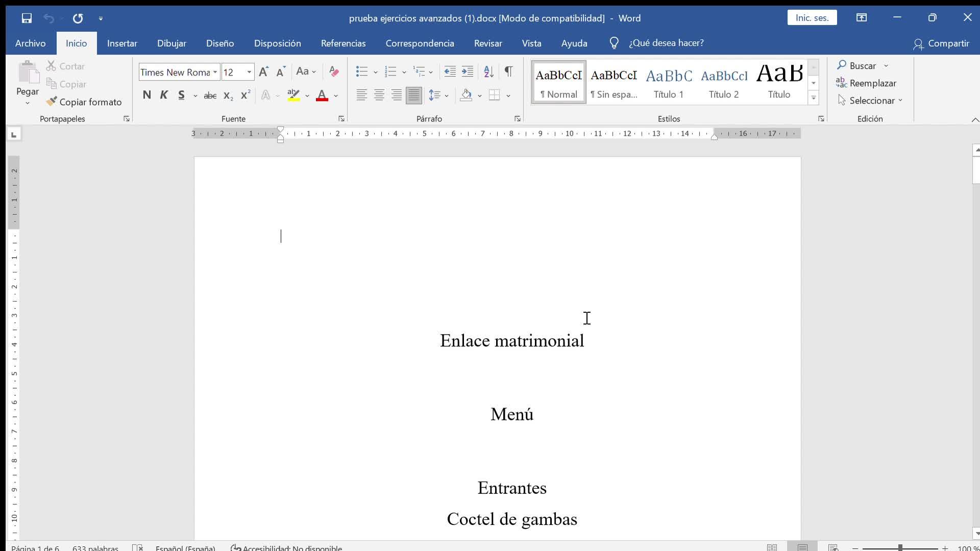Click the Clear Formatting eraser icon

pyautogui.click(x=334, y=71)
